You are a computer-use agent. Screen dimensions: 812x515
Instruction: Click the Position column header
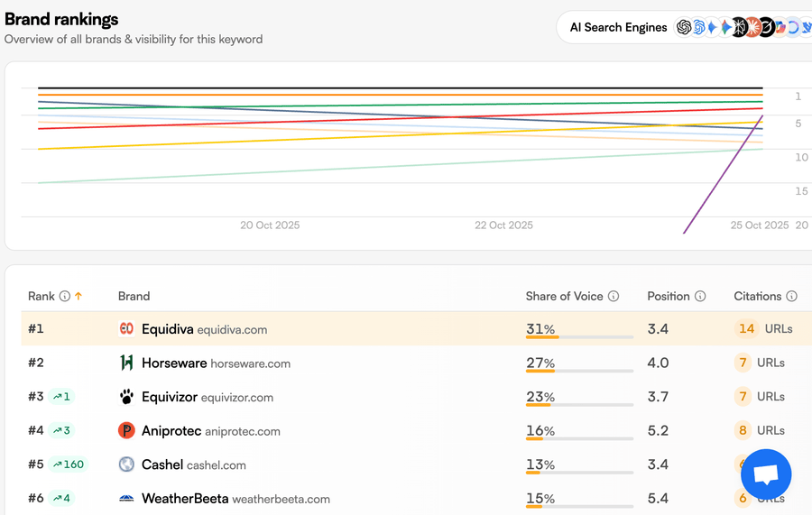click(x=668, y=296)
